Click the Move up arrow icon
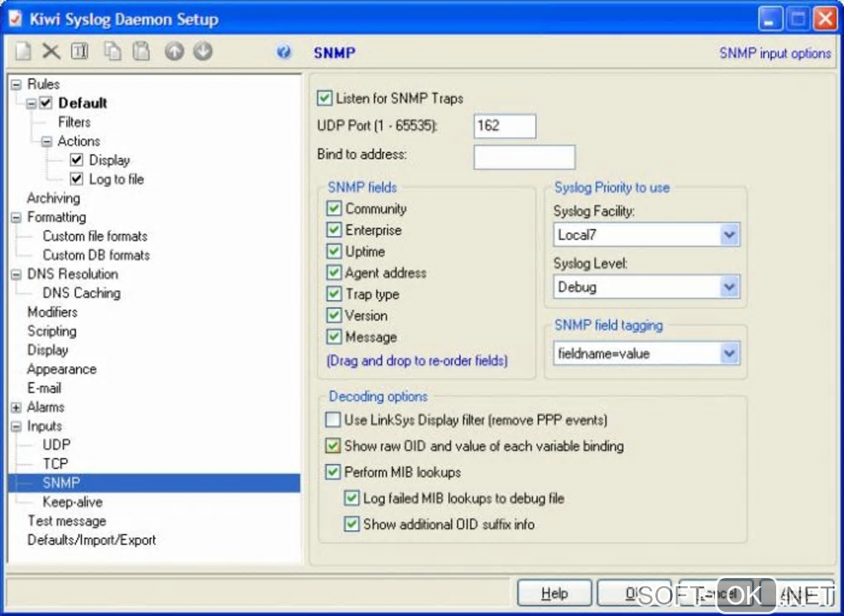 coord(175,51)
